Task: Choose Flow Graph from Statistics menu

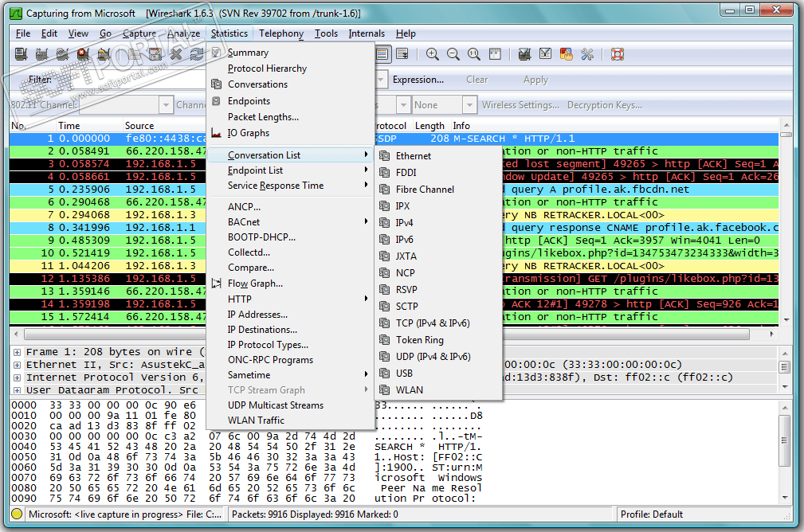Action: (255, 284)
